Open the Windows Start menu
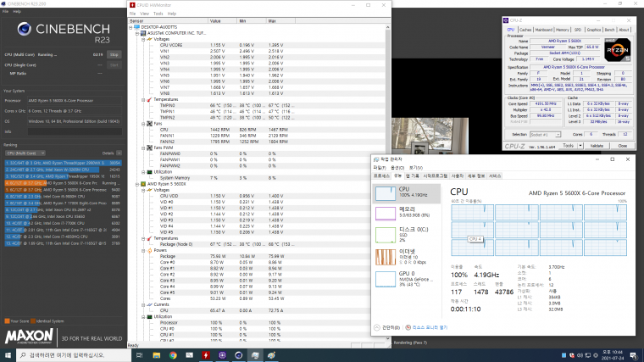644x362 pixels. click(8, 355)
